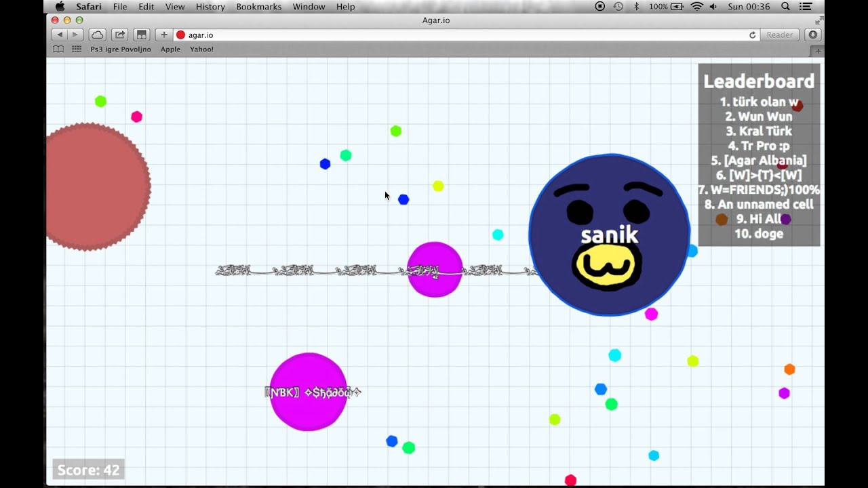868x488 pixels.
Task: Open the Apple bookmark
Action: pos(170,49)
